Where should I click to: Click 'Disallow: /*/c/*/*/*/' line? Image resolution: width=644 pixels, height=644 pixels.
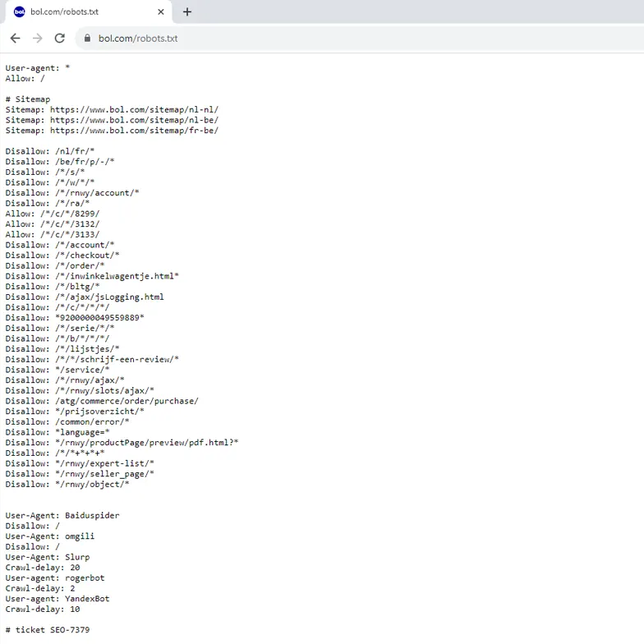(x=57, y=307)
